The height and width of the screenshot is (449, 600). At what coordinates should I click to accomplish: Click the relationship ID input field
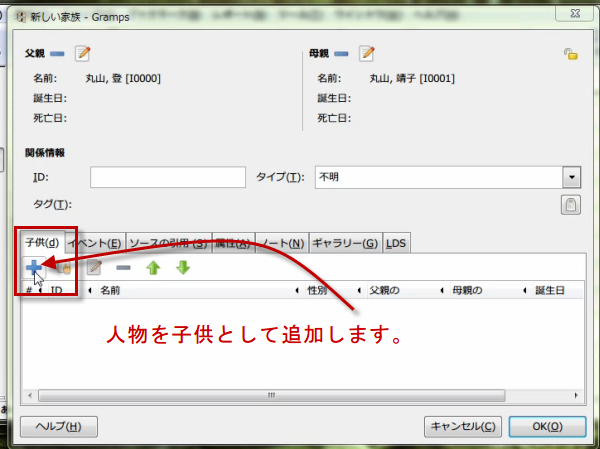(167, 177)
